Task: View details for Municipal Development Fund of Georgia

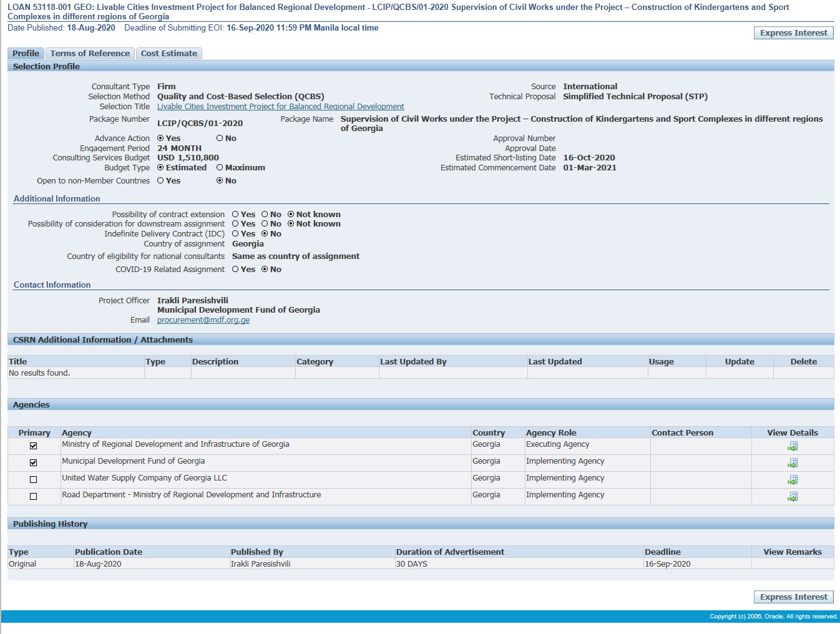Action: [793, 463]
